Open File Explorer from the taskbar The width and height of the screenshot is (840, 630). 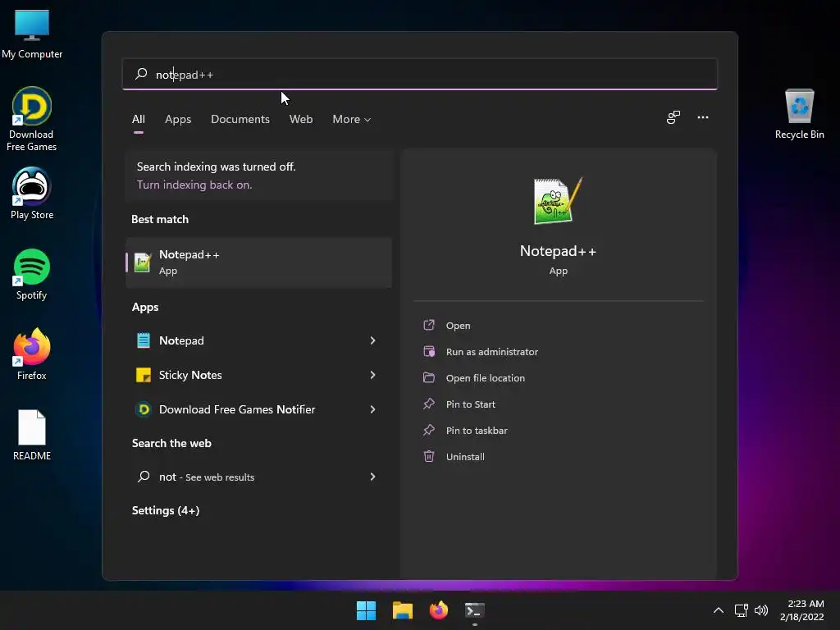pos(402,610)
